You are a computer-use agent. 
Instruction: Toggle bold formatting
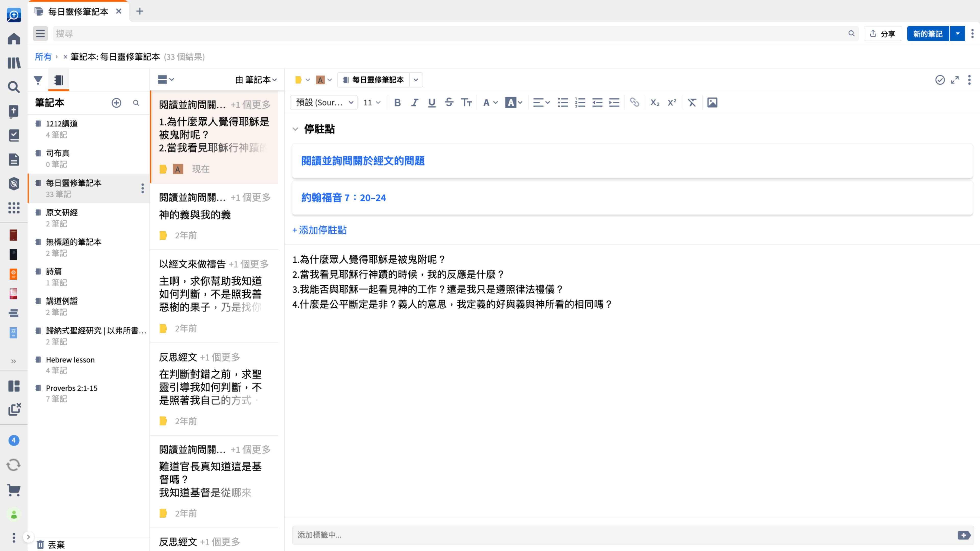[397, 102]
